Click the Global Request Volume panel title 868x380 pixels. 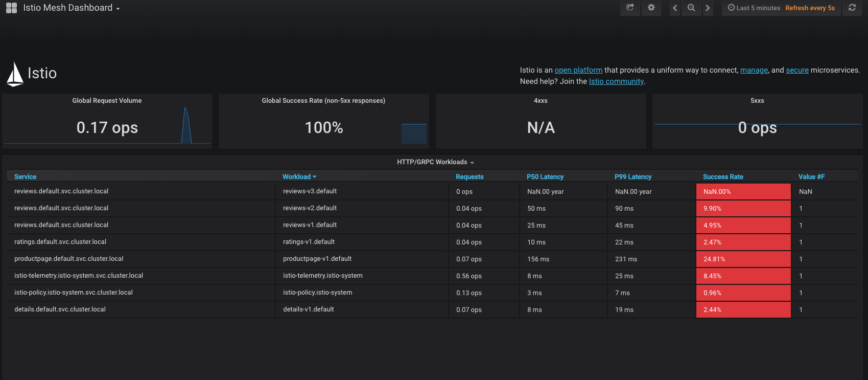(x=107, y=101)
